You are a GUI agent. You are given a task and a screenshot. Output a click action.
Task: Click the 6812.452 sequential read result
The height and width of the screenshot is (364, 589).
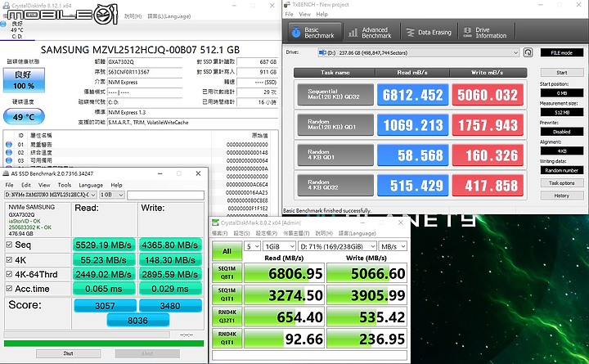(412, 95)
